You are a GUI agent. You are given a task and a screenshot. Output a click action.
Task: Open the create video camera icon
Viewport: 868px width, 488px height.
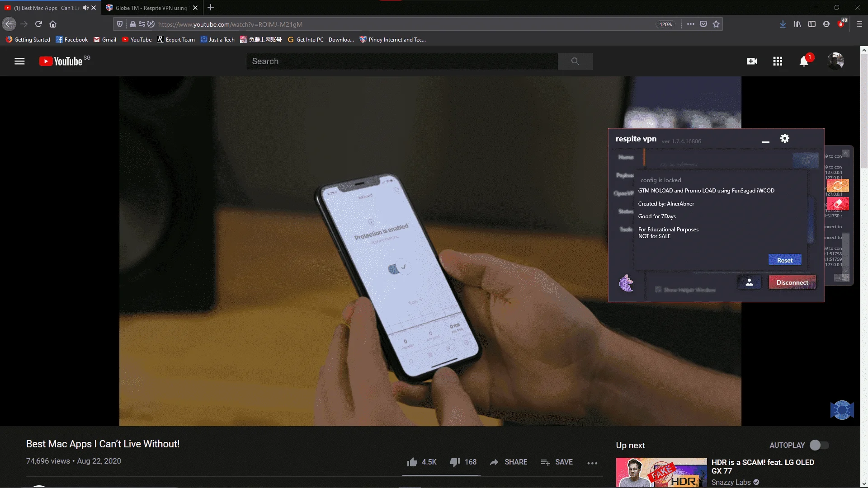pyautogui.click(x=752, y=61)
